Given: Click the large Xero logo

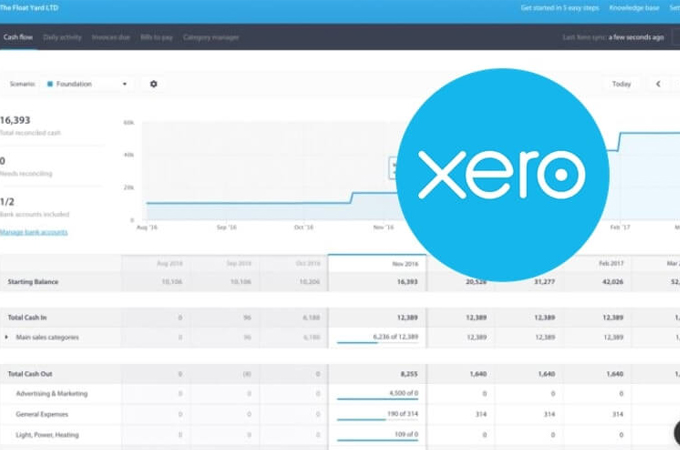Looking at the screenshot, I should click(x=501, y=176).
